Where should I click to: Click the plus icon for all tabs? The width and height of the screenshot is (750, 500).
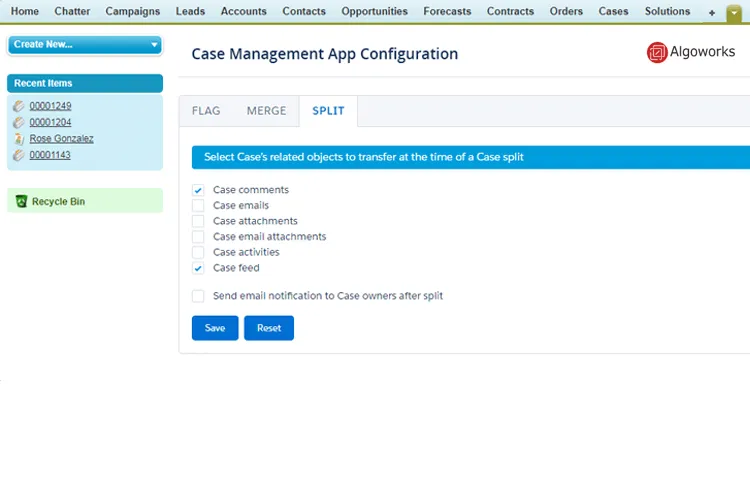[712, 12]
